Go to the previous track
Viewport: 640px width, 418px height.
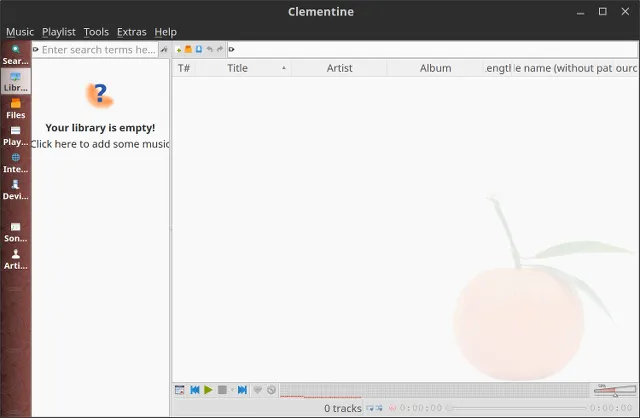pyautogui.click(x=195, y=390)
